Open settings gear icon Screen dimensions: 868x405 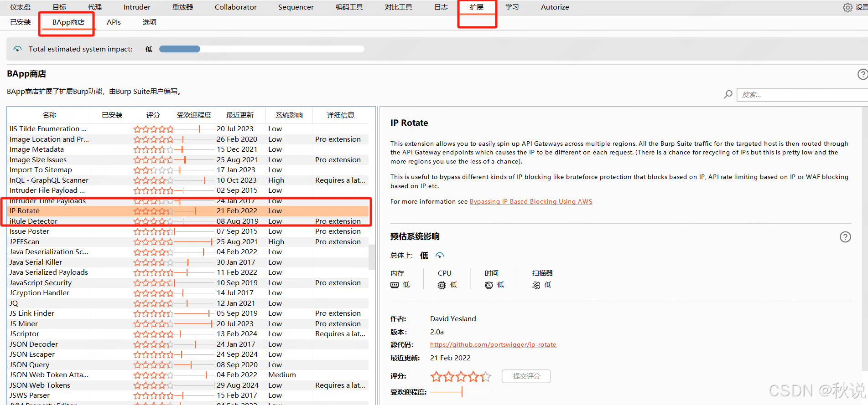coord(847,7)
